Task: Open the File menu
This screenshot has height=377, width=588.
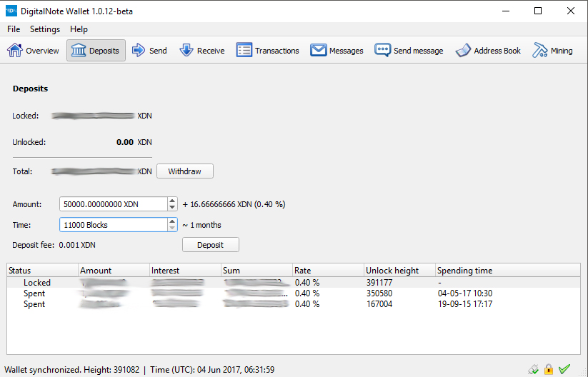Action: point(14,29)
